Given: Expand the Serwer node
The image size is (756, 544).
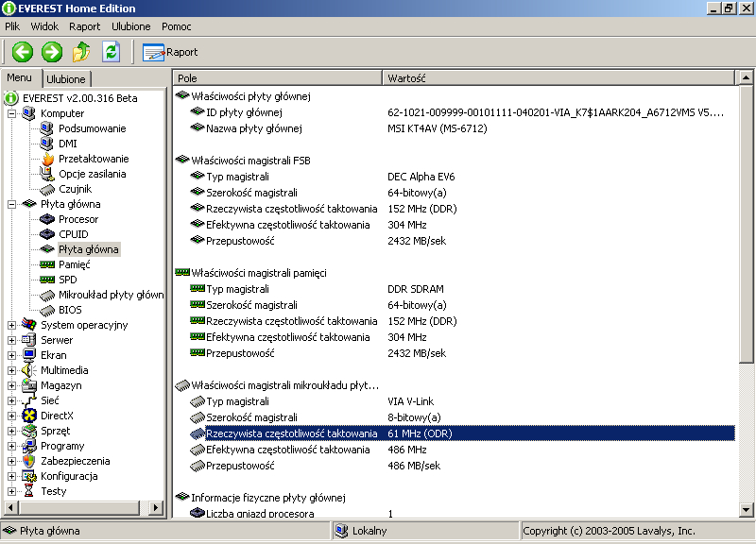Looking at the screenshot, I should pos(11,340).
